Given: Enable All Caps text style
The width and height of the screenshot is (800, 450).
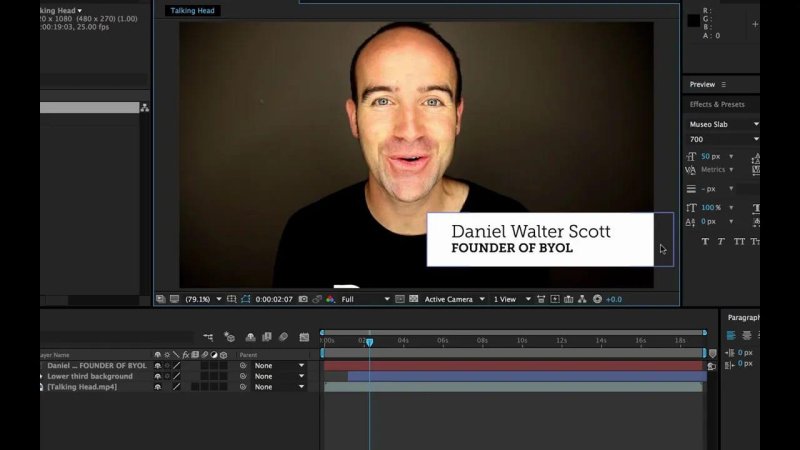Looking at the screenshot, I should coord(739,241).
